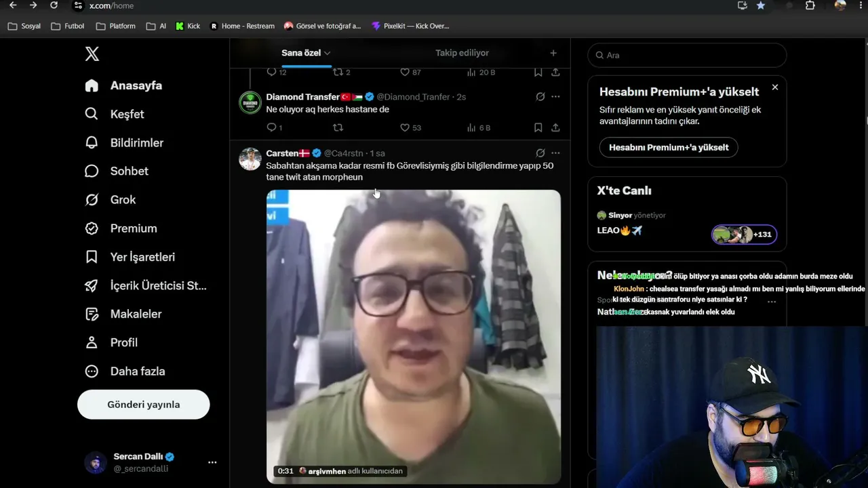Click the Ara search field

click(x=687, y=56)
